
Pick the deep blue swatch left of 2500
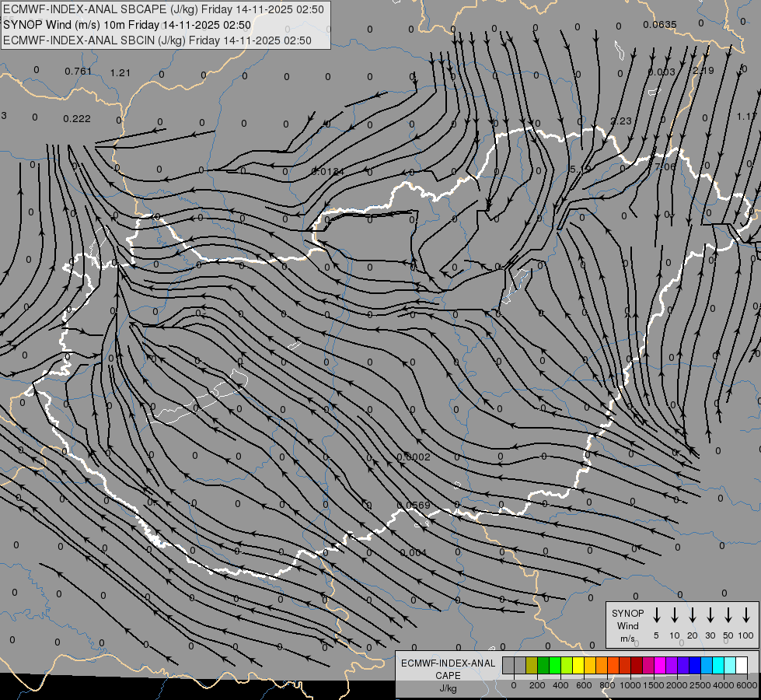tap(695, 665)
